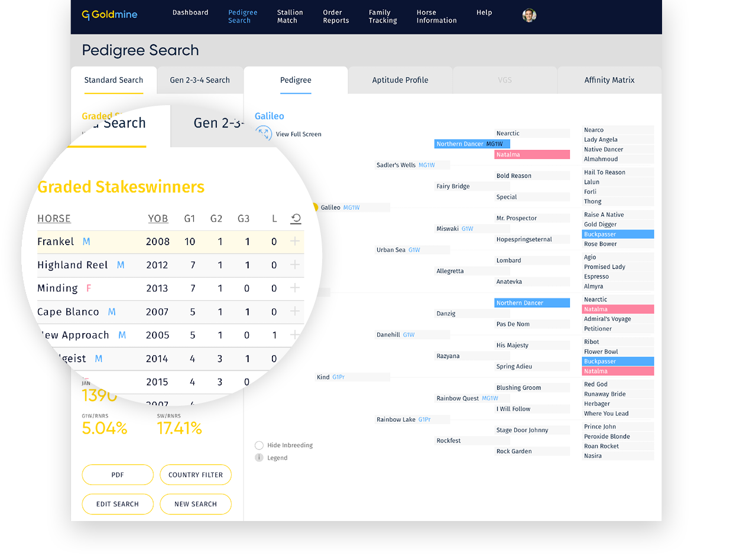The width and height of the screenshot is (733, 560).
Task: Click the Kind G1Pr pedigree node
Action: 352,377
